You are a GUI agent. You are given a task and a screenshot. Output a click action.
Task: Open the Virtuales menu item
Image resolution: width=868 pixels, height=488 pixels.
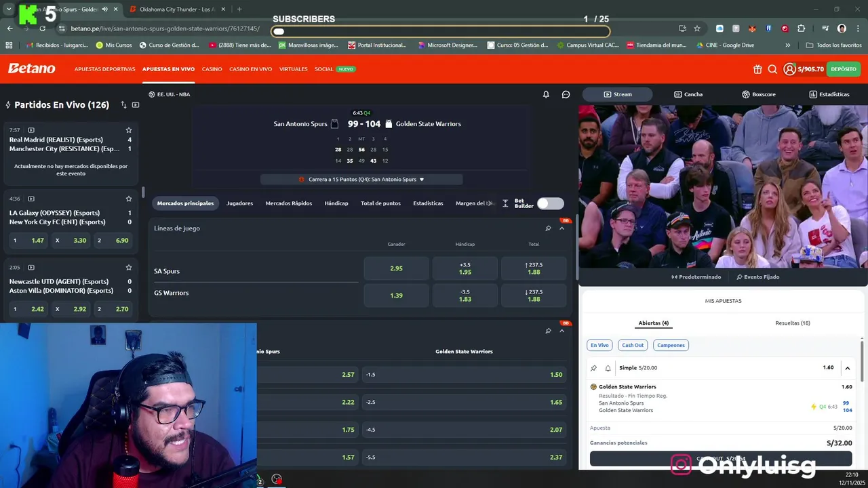point(293,69)
